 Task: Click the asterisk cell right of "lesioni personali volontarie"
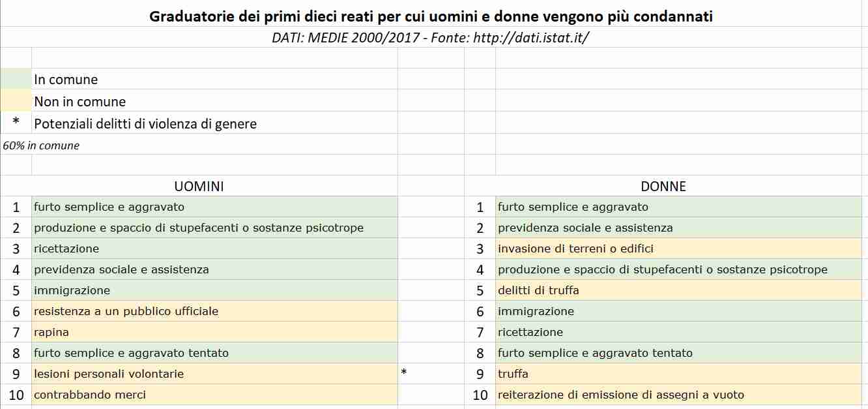(404, 373)
